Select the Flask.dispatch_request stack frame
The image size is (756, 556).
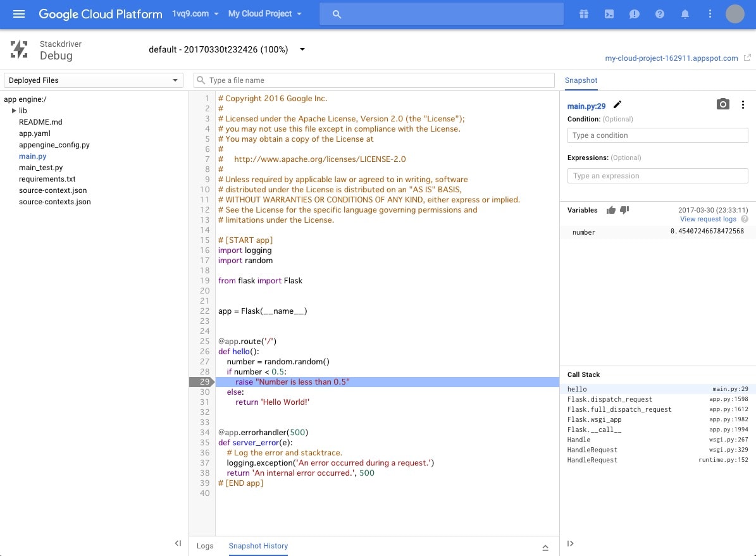tap(658, 398)
